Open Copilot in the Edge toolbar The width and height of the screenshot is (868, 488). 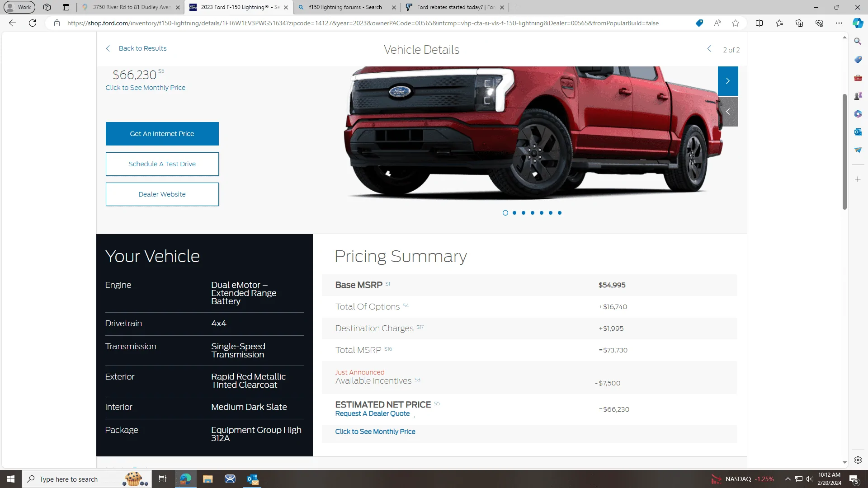[857, 23]
